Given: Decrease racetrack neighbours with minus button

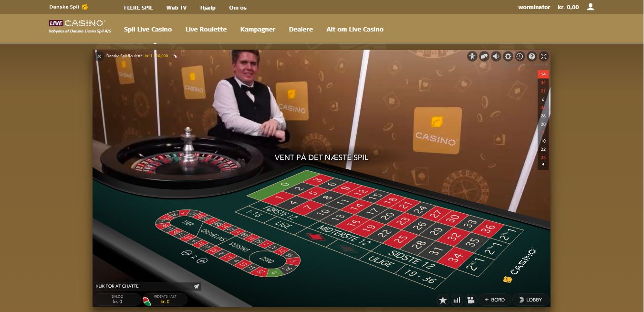Looking at the screenshot, I should coord(187,253).
